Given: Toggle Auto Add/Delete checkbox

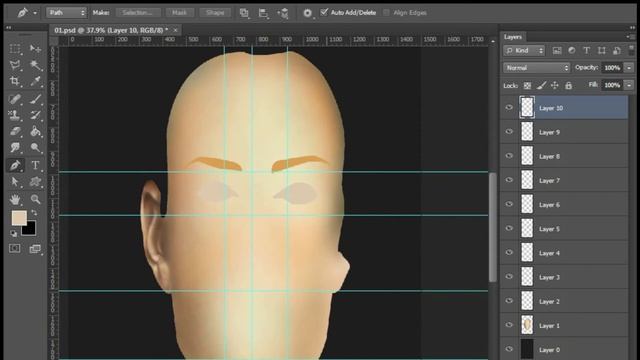Looking at the screenshot, I should [324, 12].
